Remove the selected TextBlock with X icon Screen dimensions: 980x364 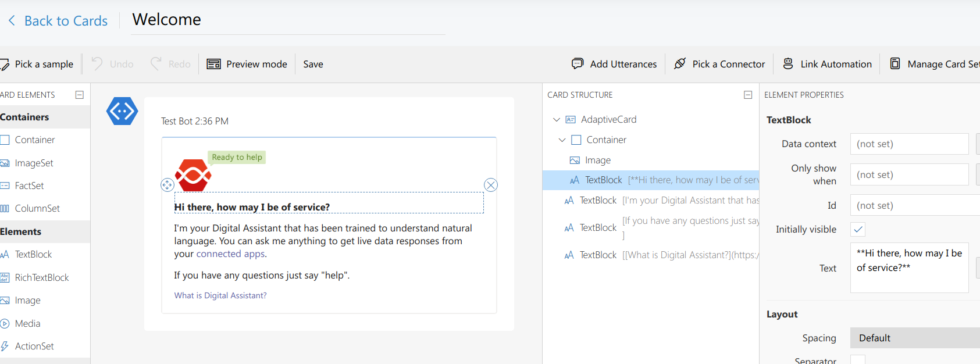click(491, 185)
